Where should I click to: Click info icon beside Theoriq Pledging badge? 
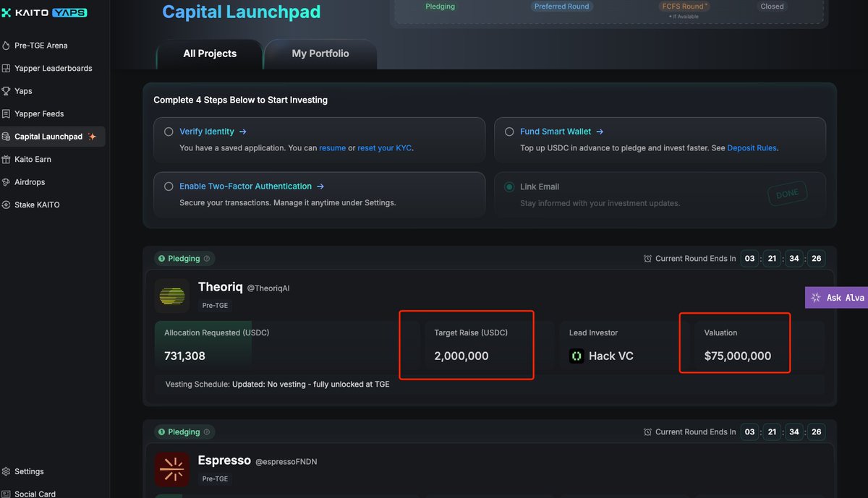(207, 259)
